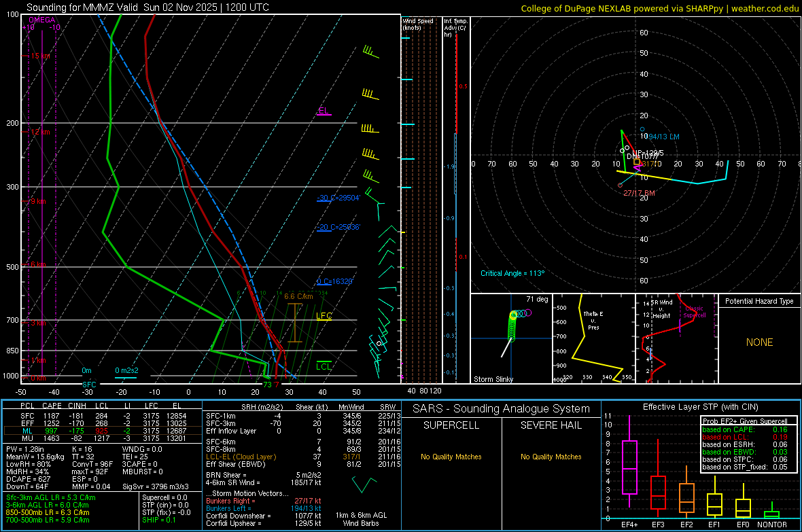Click the Prob EF2+ Given Supercell header
The image size is (802, 532).
745,421
